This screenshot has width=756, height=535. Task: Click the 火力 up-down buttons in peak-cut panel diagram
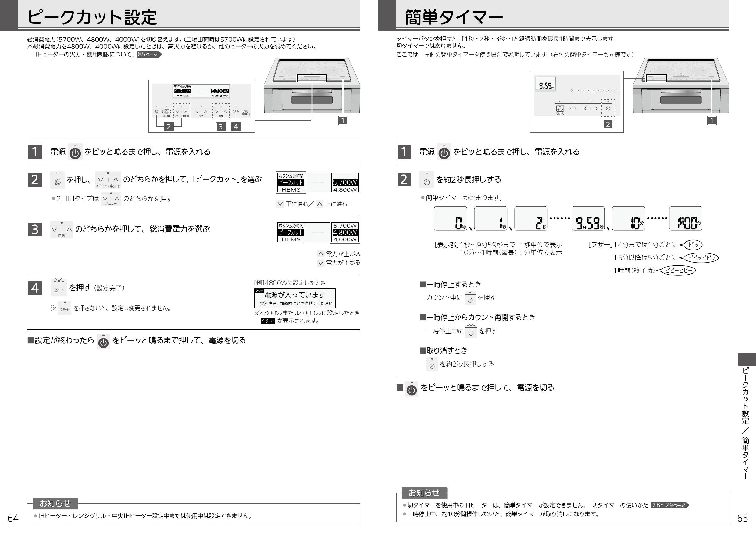coord(201,112)
